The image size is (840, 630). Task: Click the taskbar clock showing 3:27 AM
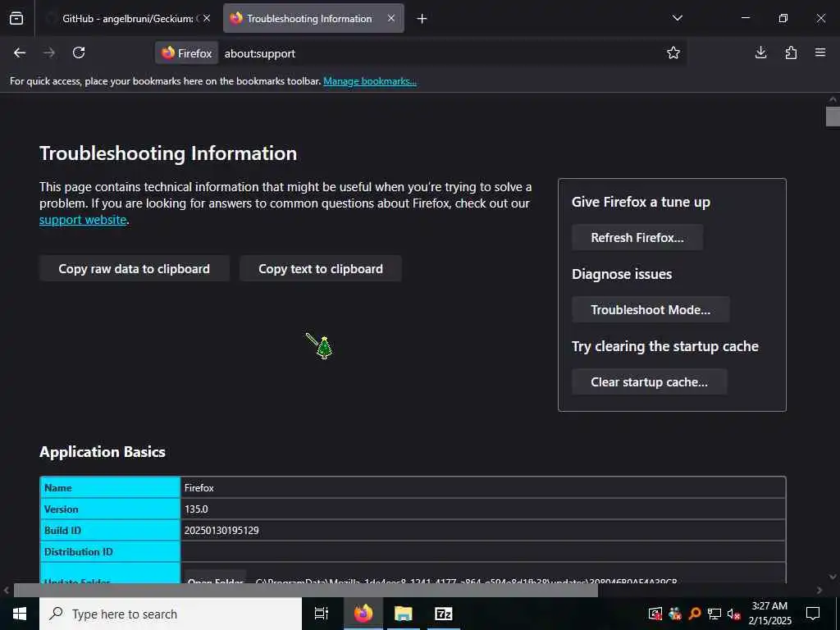(x=769, y=614)
